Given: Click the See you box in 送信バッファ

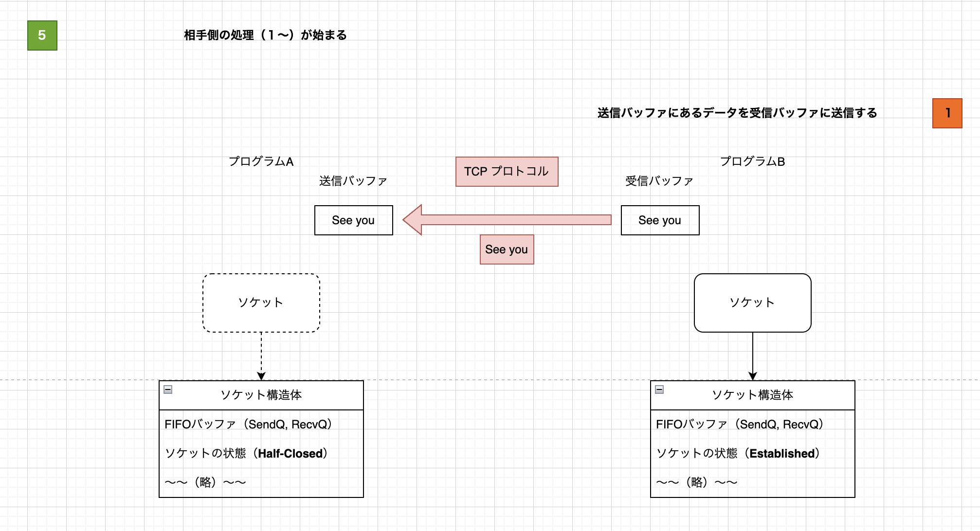Looking at the screenshot, I should 353,220.
